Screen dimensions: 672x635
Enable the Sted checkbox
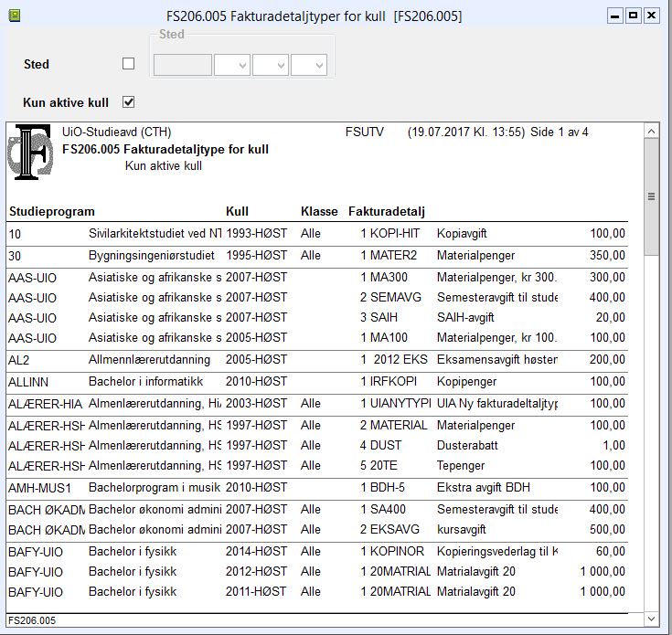(x=128, y=64)
